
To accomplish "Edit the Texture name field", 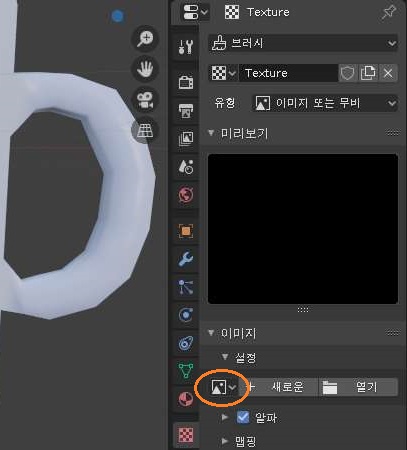I will (288, 73).
